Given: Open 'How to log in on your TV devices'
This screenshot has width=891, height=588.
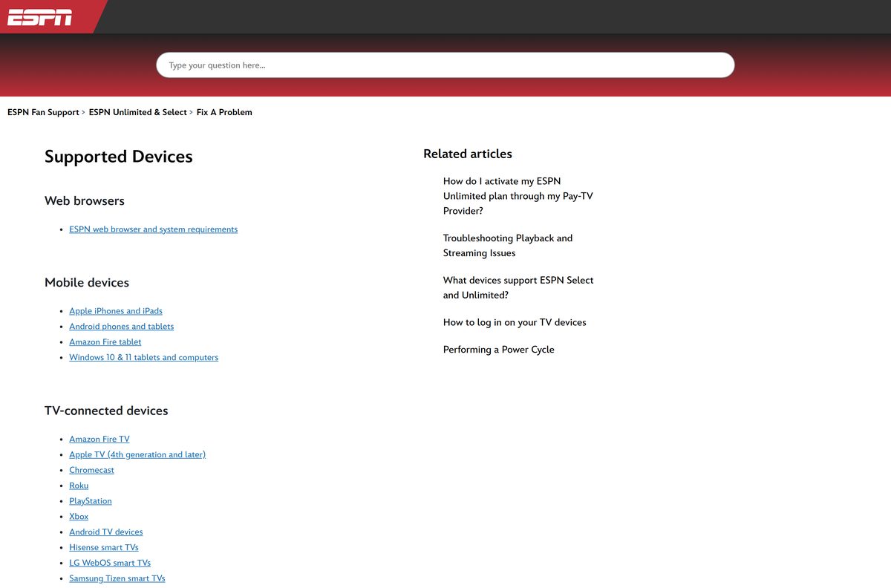Looking at the screenshot, I should click(x=515, y=322).
